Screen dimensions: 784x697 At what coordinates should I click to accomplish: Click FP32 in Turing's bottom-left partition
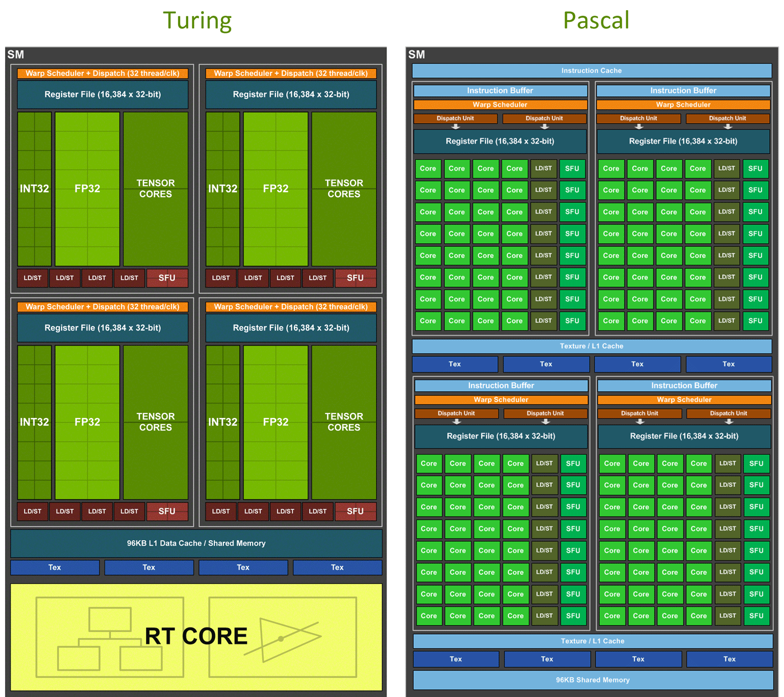click(x=87, y=422)
